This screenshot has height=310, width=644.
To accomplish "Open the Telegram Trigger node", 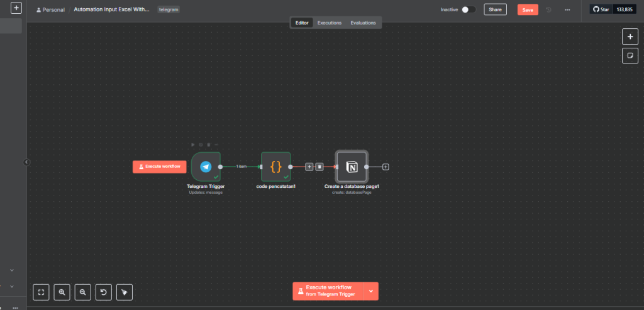I will [205, 167].
